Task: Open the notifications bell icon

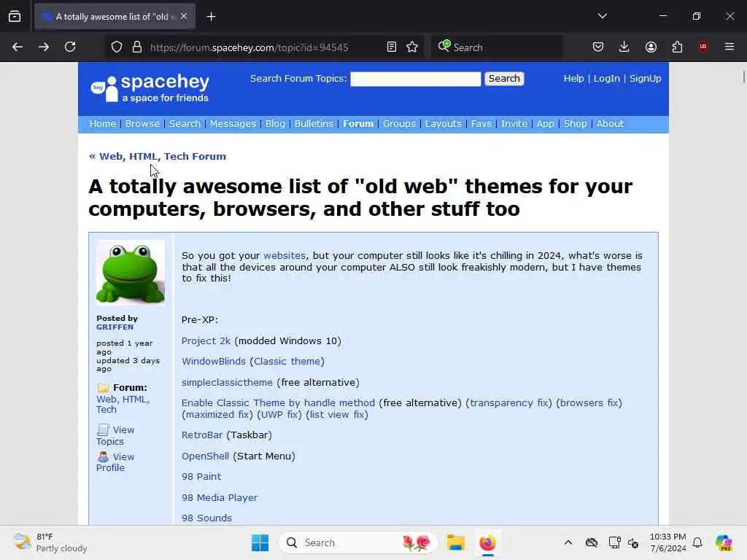Action: [x=697, y=542]
